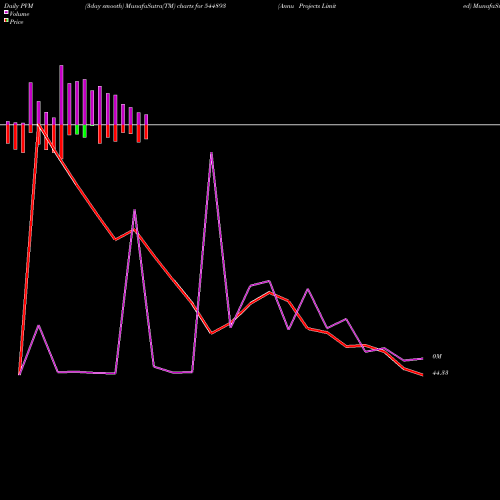
Task: Click the Price legend color swatch
Action: 6,20
